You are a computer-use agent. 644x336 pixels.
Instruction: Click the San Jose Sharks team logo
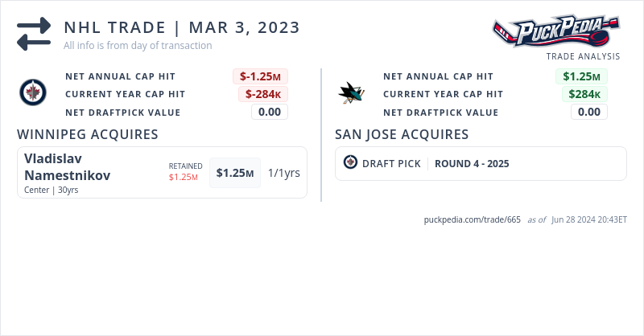(x=352, y=94)
